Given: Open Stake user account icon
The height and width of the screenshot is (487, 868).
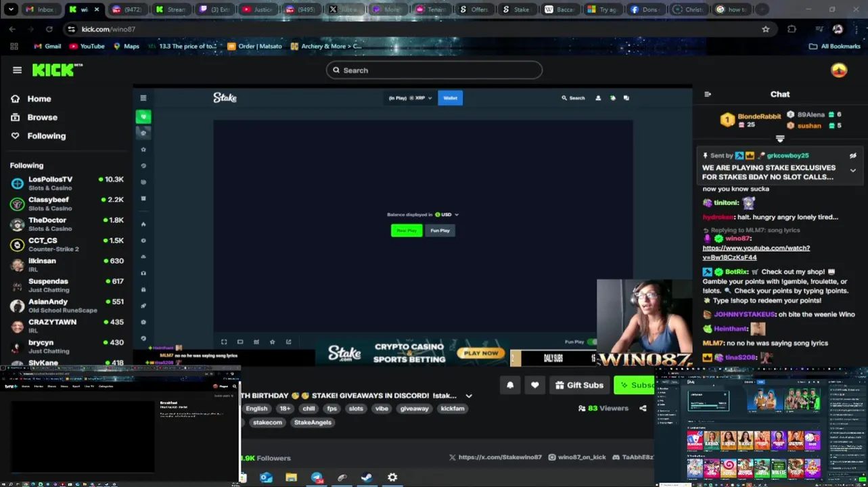Looking at the screenshot, I should tap(598, 98).
